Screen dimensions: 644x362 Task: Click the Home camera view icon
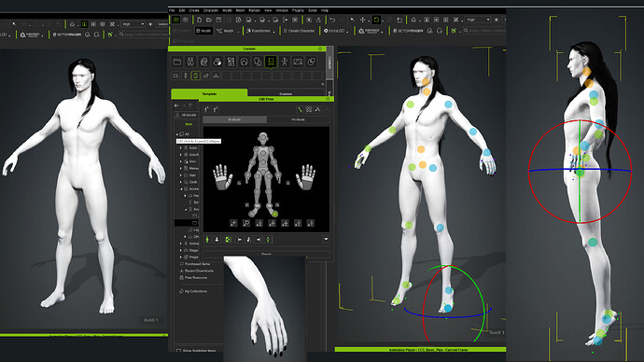tap(413, 20)
